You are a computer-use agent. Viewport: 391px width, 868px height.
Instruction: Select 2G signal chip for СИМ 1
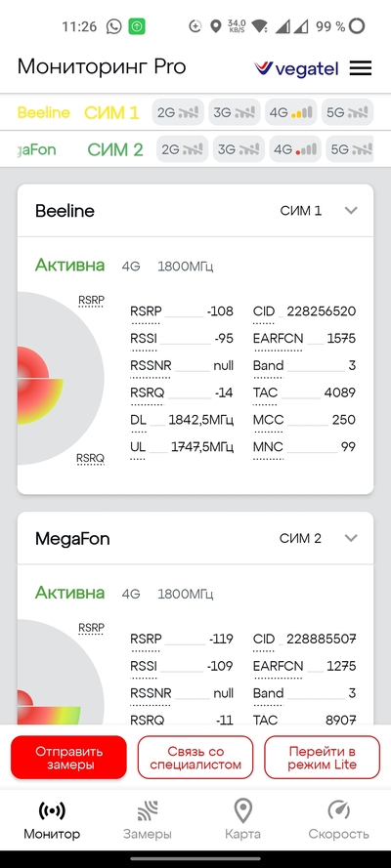click(x=178, y=113)
